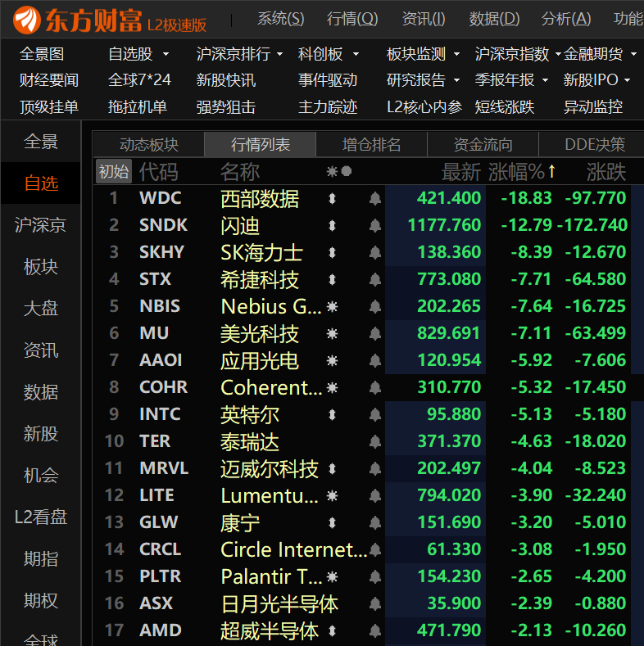
Task: Click the bell alert icon for MU
Action: (374, 334)
